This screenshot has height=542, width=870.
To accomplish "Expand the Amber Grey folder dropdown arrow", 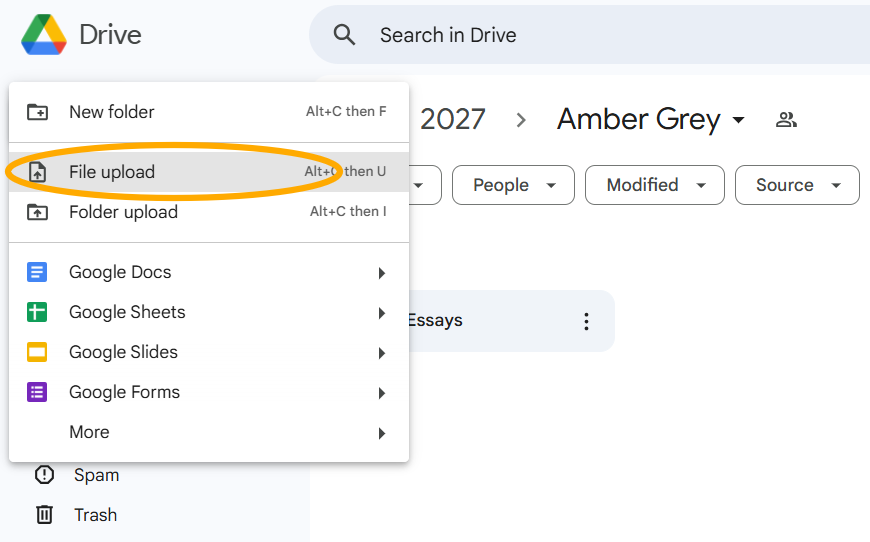I will [739, 120].
